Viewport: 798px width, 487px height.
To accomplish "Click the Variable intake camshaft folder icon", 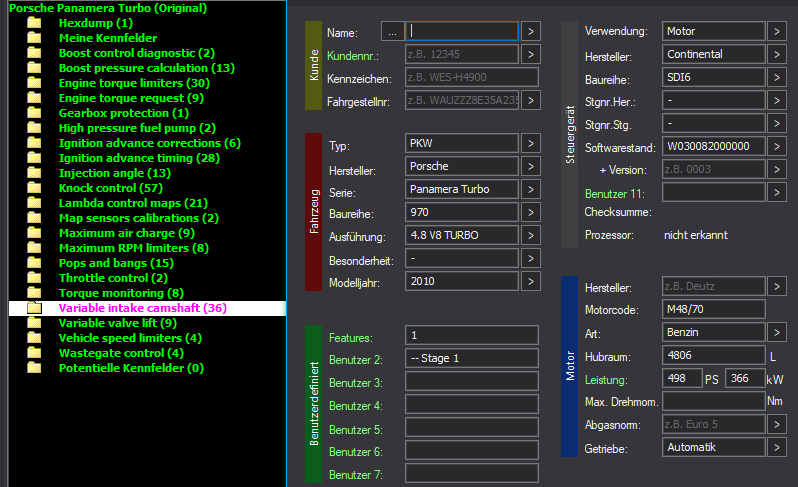I will (x=34, y=308).
